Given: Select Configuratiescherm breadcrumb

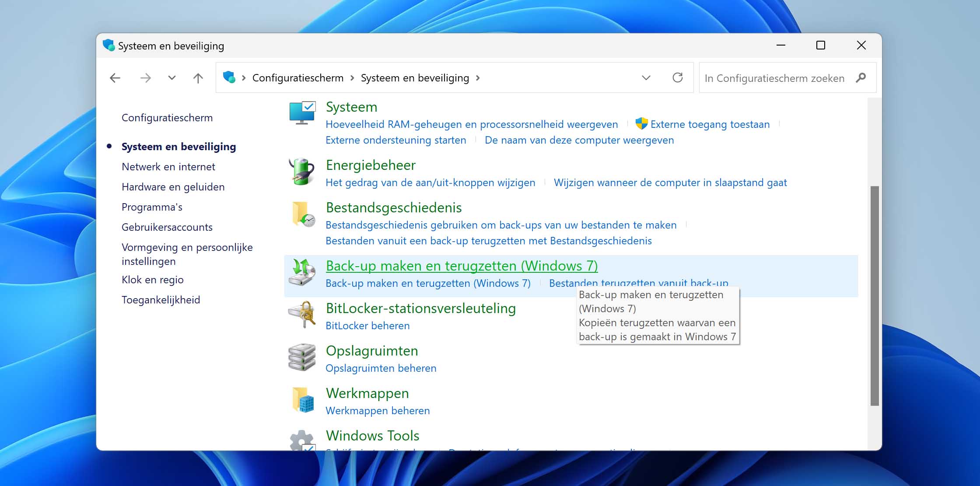Looking at the screenshot, I should coord(298,78).
